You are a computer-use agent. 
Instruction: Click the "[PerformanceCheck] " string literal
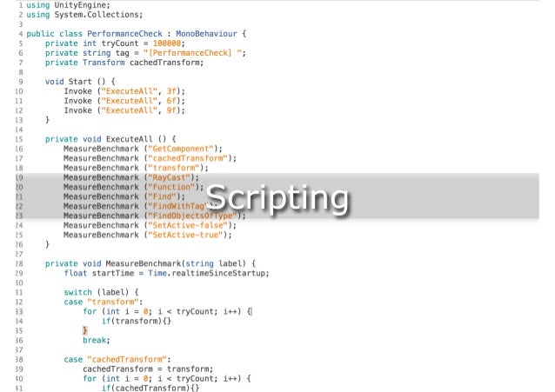click(x=192, y=53)
